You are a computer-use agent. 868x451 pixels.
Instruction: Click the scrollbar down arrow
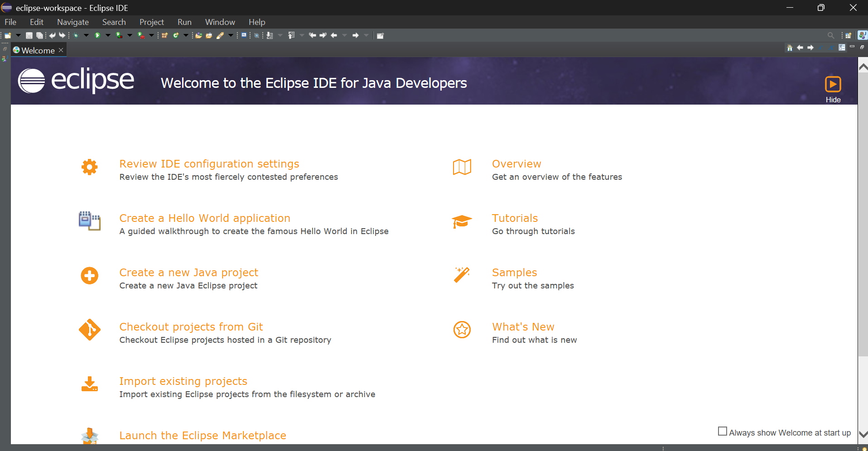[863, 434]
